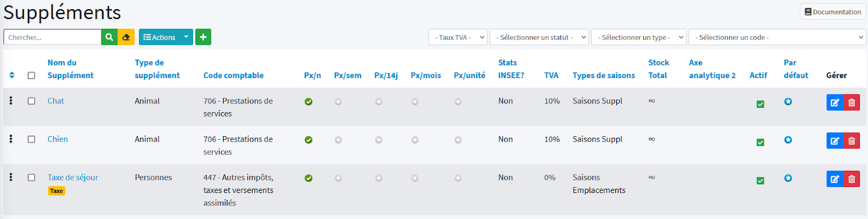This screenshot has height=219, width=868.
Task: Click the Chercher search input field
Action: click(x=52, y=37)
